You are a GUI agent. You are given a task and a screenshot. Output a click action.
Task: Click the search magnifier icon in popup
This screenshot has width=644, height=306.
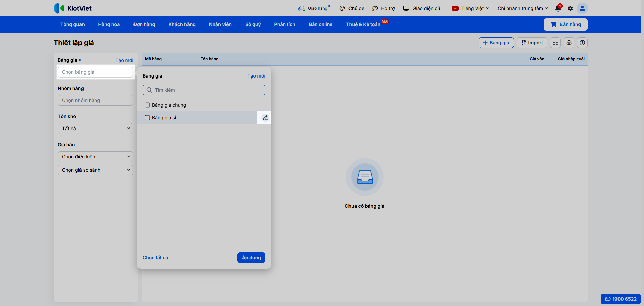[x=149, y=90]
